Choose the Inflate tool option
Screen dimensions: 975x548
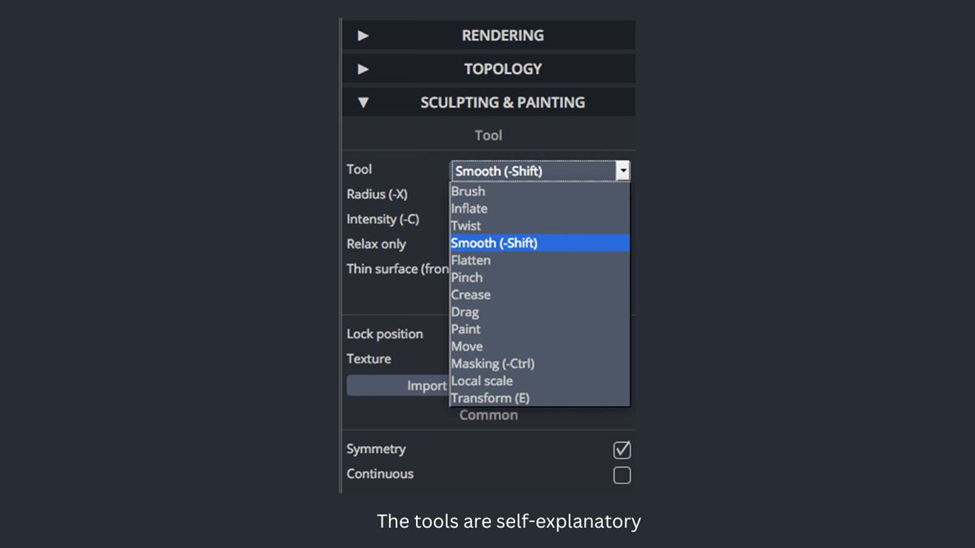point(540,209)
